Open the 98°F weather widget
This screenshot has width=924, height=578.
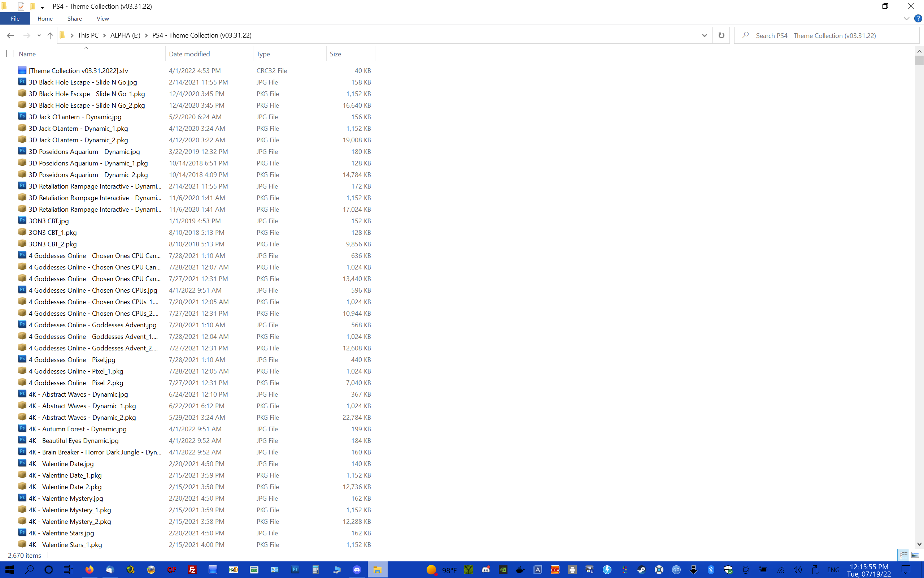click(x=441, y=570)
